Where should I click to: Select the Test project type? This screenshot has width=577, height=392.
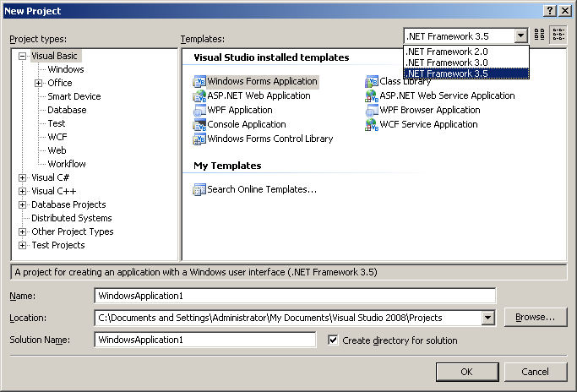[x=57, y=123]
